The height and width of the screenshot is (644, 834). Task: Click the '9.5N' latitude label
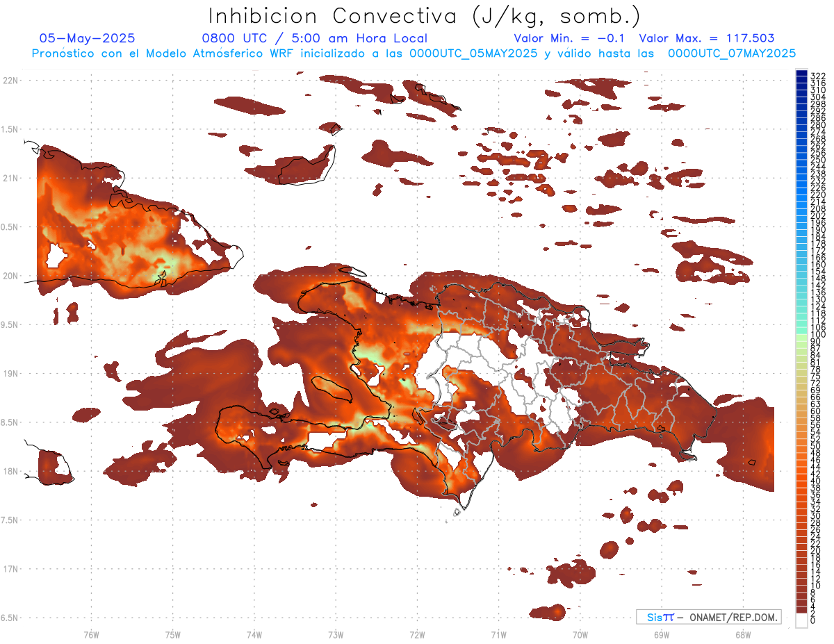point(10,324)
